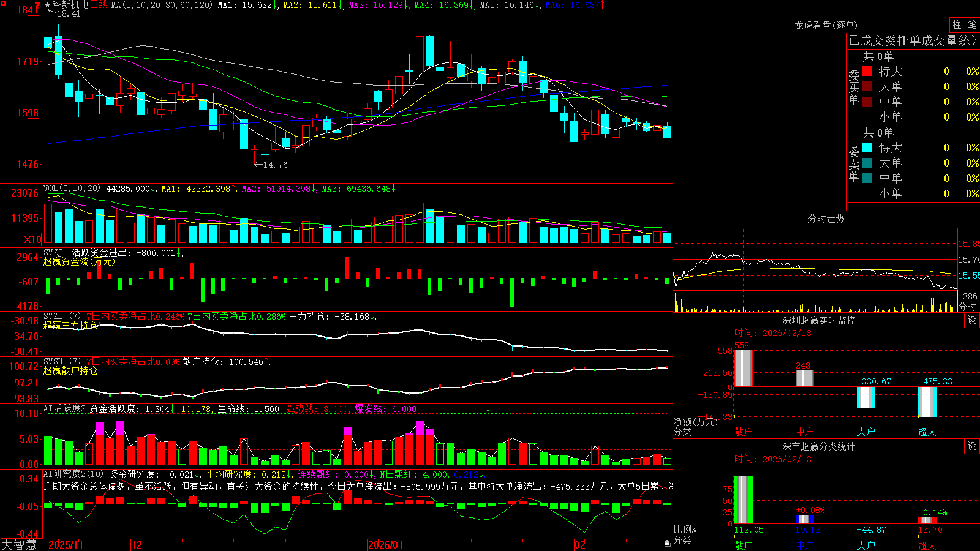Click the green down arrow in AI活跃度2 panel

pyautogui.click(x=488, y=408)
